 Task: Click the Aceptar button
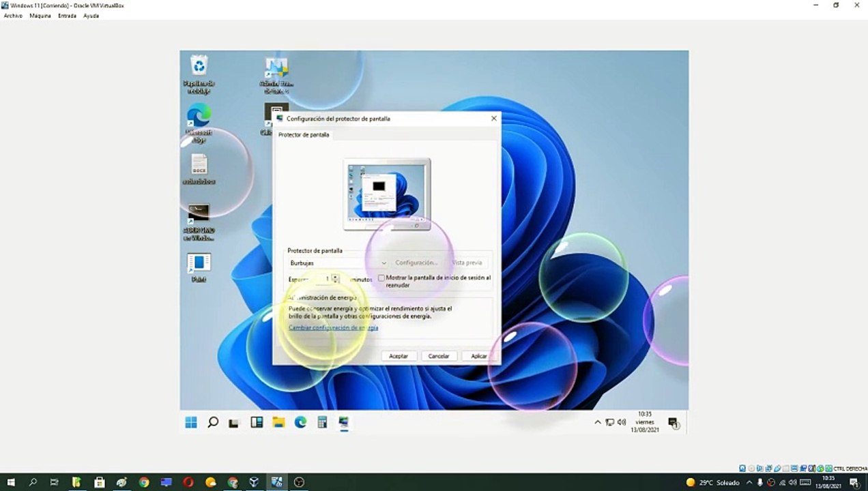(399, 356)
